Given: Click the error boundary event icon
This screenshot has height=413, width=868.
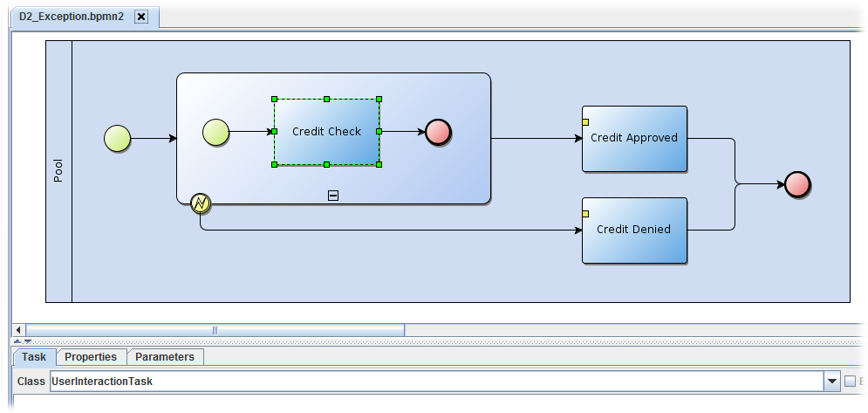Looking at the screenshot, I should click(x=201, y=203).
